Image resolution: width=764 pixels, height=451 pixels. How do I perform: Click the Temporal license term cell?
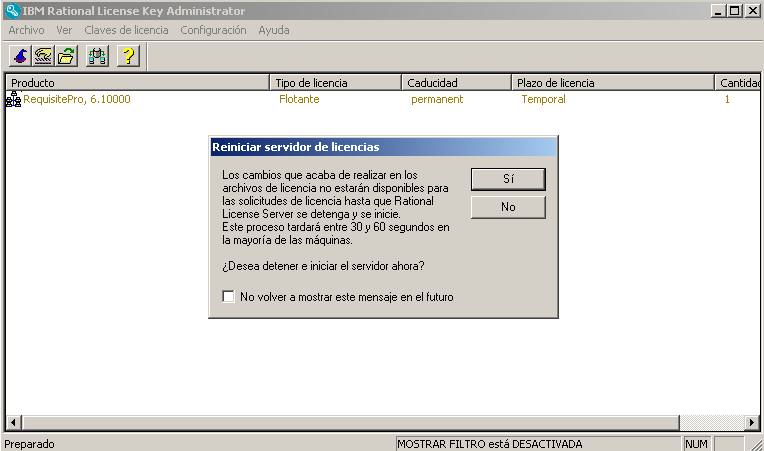[x=543, y=99]
